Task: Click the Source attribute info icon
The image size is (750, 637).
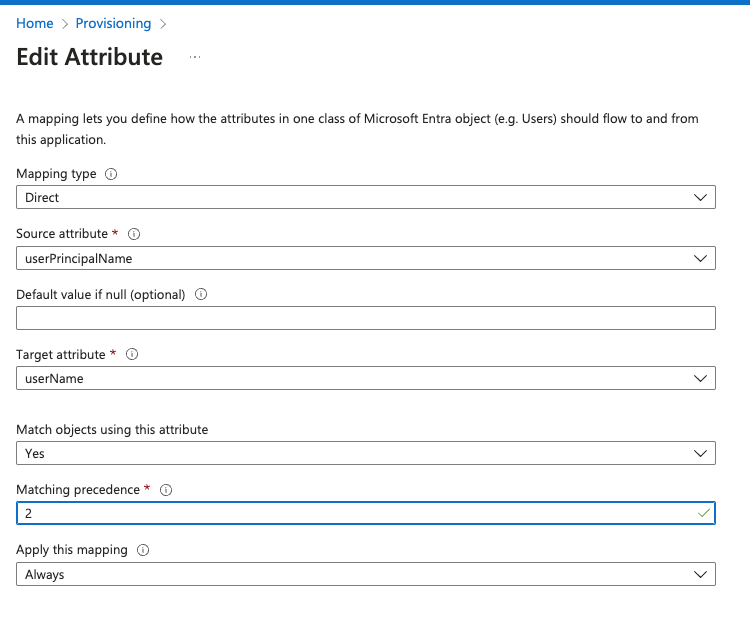Action: [x=134, y=234]
